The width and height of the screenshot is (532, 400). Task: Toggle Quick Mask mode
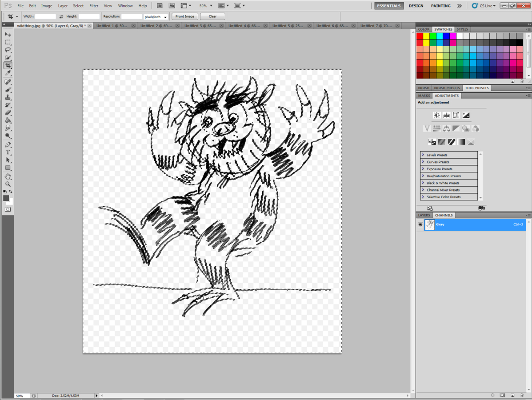[x=8, y=209]
